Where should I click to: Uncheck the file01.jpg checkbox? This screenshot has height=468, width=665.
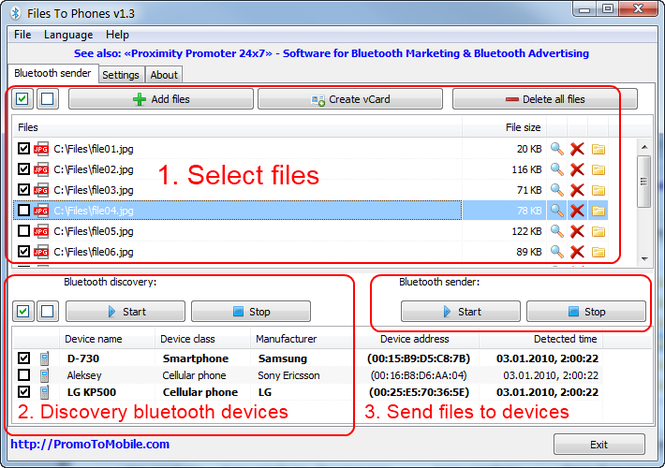tap(24, 148)
